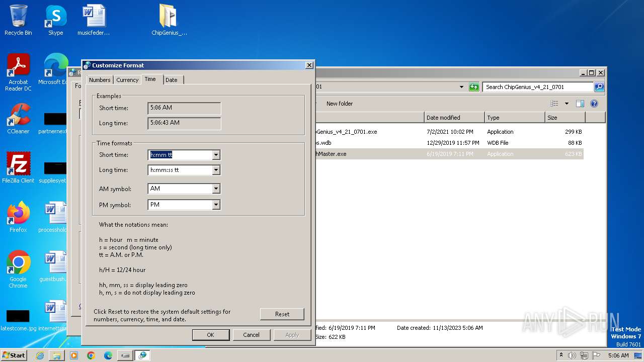Confirm with the OK button

[x=211, y=335]
